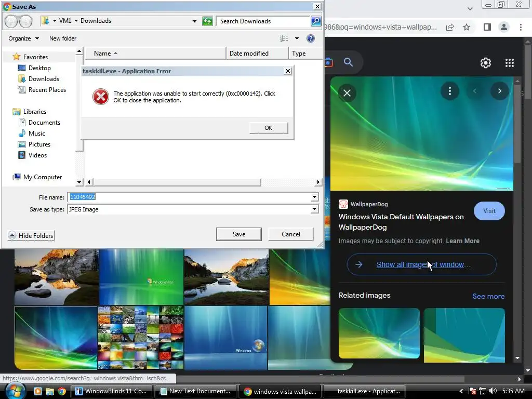Open the image collage thumbnail in results
The width and height of the screenshot is (532, 399).
(x=141, y=338)
